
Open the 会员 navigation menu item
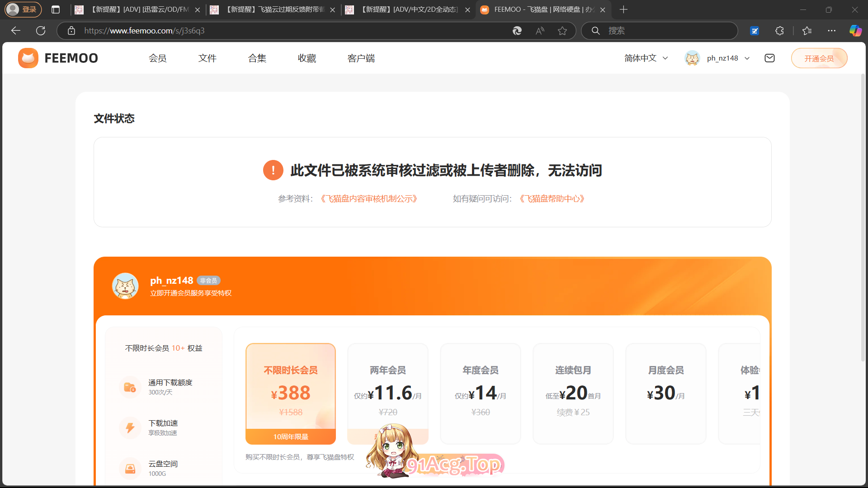157,58
